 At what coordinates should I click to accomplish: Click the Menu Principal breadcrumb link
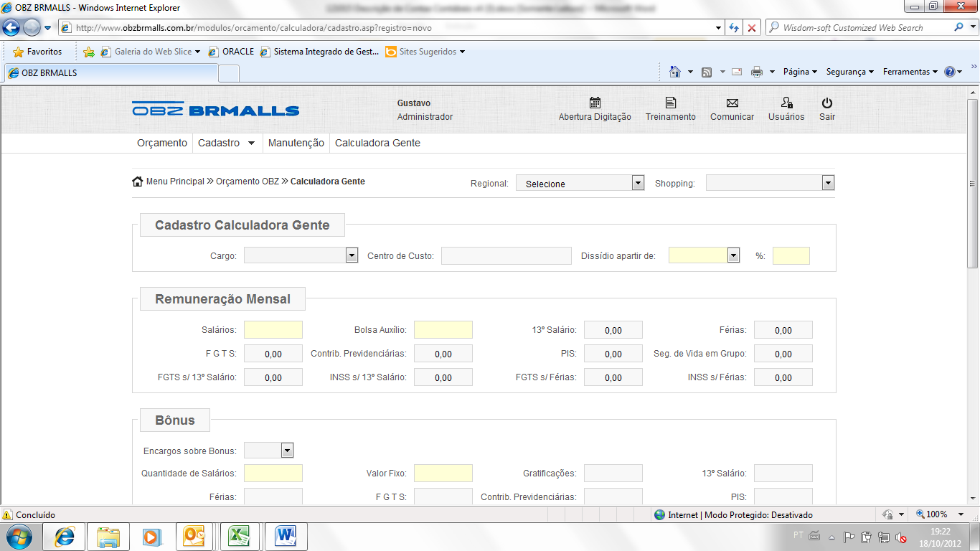[175, 182]
